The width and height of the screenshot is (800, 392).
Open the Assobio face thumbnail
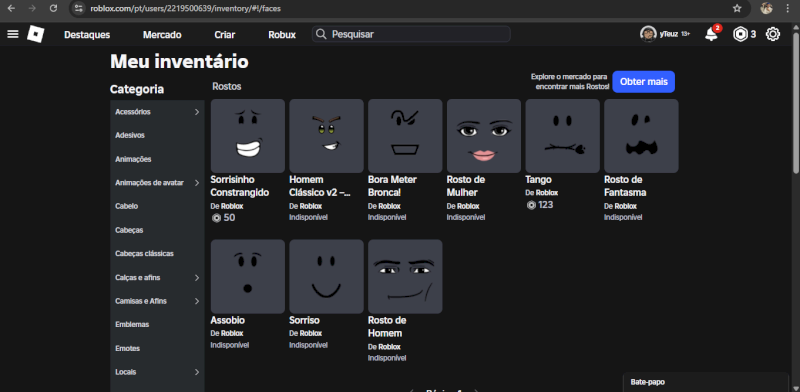pyautogui.click(x=248, y=277)
